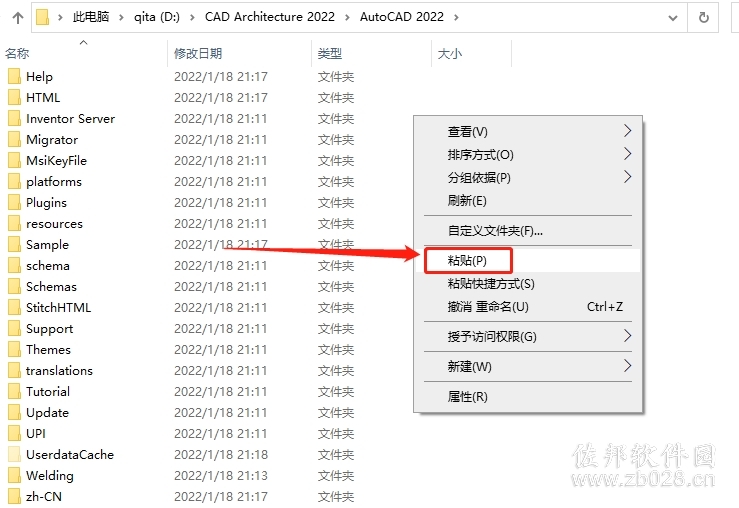Viewport: 739px width, 508px height.
Task: Select the Welding folder icon
Action: [x=15, y=475]
